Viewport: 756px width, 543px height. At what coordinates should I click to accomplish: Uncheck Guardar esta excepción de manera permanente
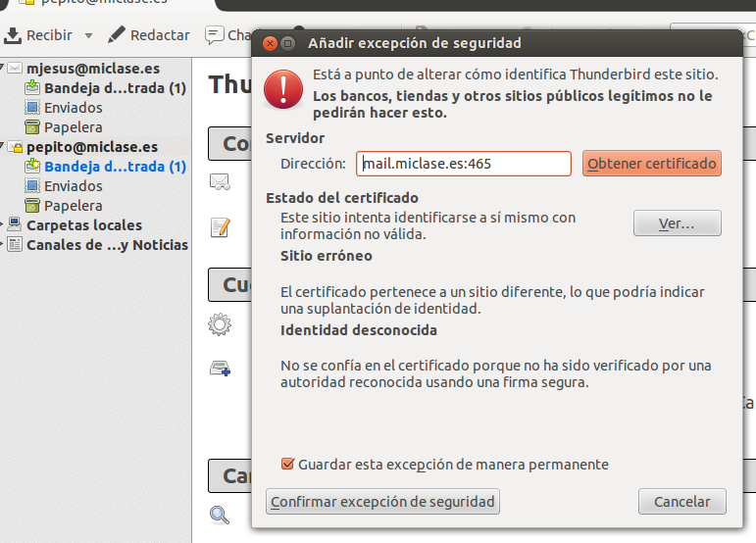(287, 464)
